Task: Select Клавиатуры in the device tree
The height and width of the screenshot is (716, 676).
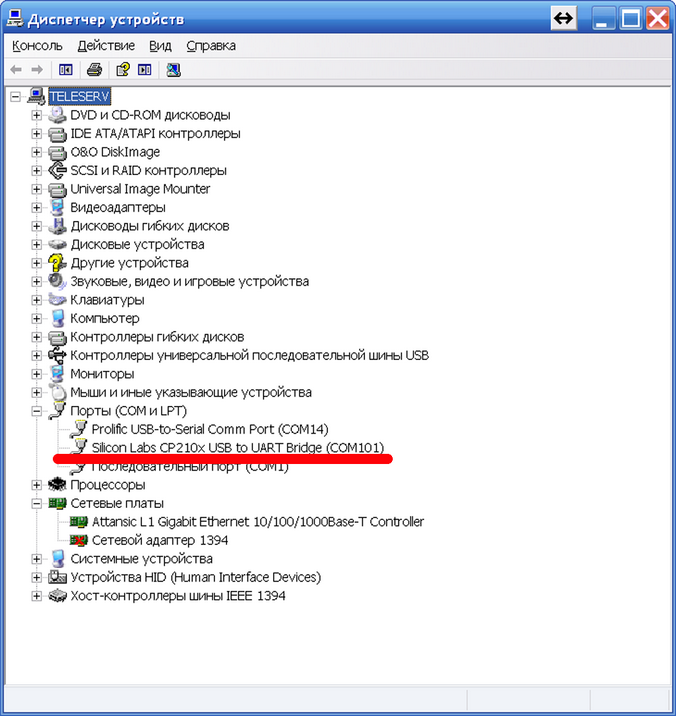Action: [107, 300]
